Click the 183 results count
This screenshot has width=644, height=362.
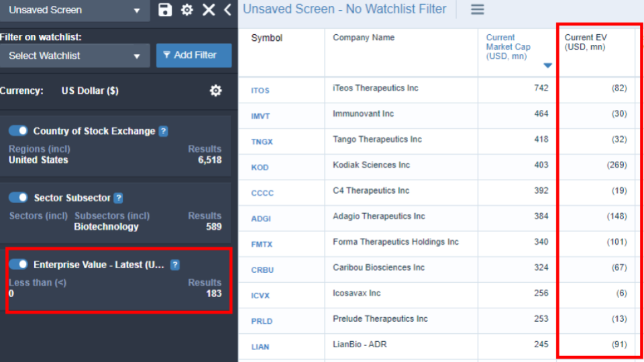click(213, 294)
